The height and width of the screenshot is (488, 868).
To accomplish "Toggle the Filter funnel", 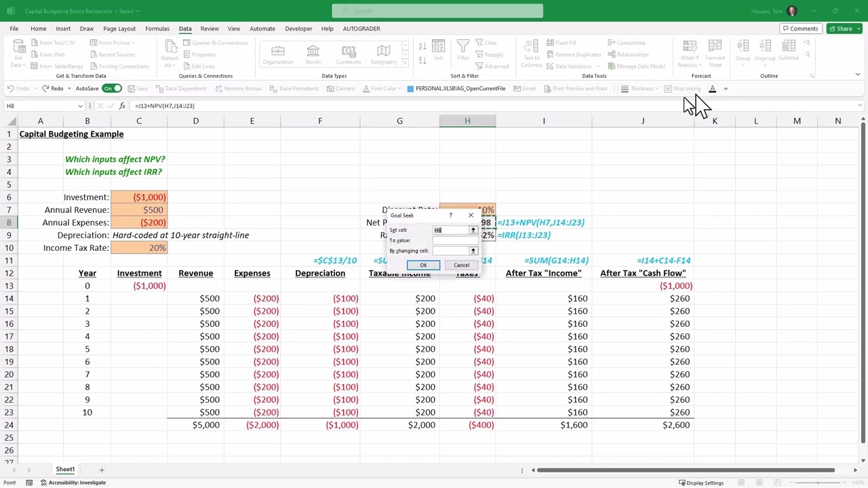I will pyautogui.click(x=463, y=51).
